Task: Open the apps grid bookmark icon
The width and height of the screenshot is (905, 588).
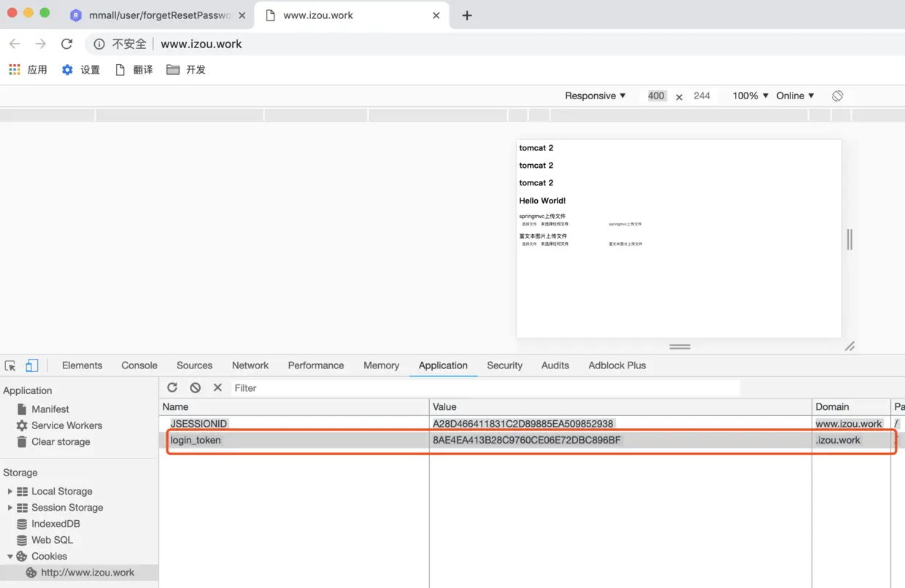Action: (x=15, y=69)
